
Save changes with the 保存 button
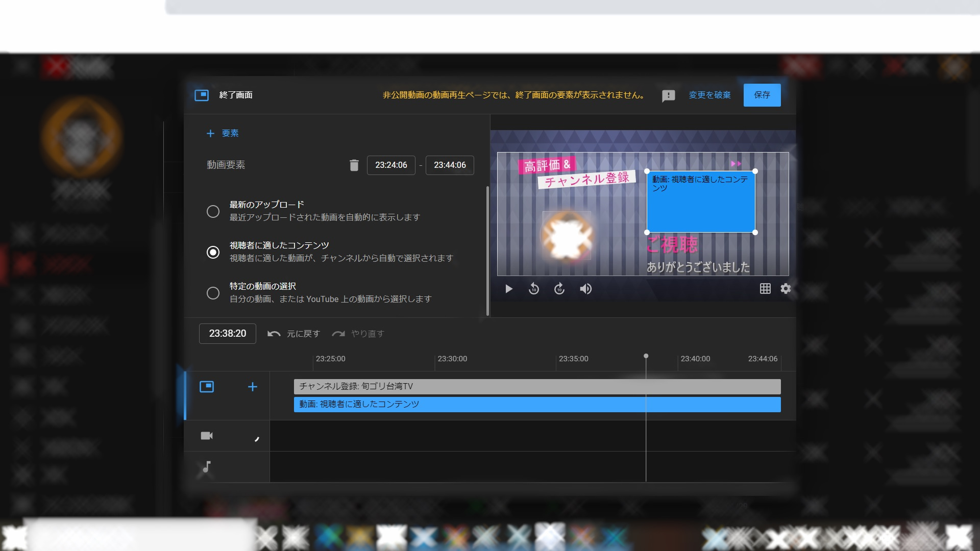[x=762, y=95]
